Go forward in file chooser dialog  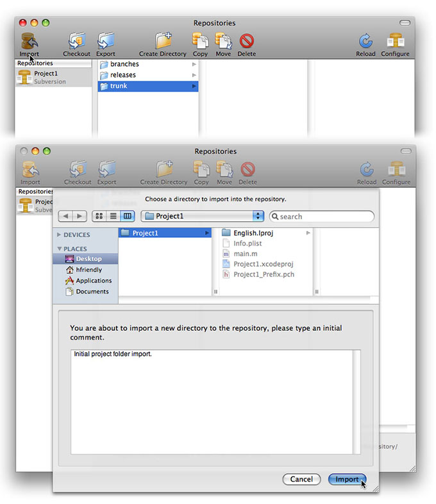[80, 216]
